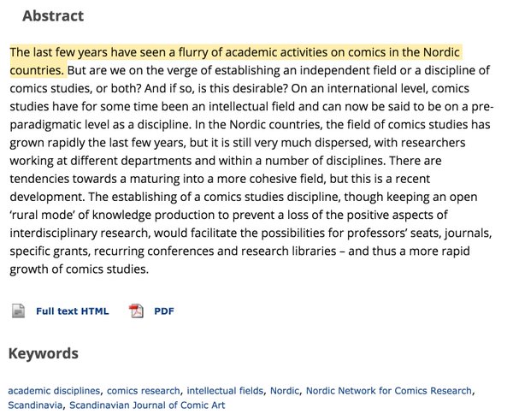Follow the 'intellectual fields' keyword link
This screenshot has width=513, height=420.
tap(225, 391)
